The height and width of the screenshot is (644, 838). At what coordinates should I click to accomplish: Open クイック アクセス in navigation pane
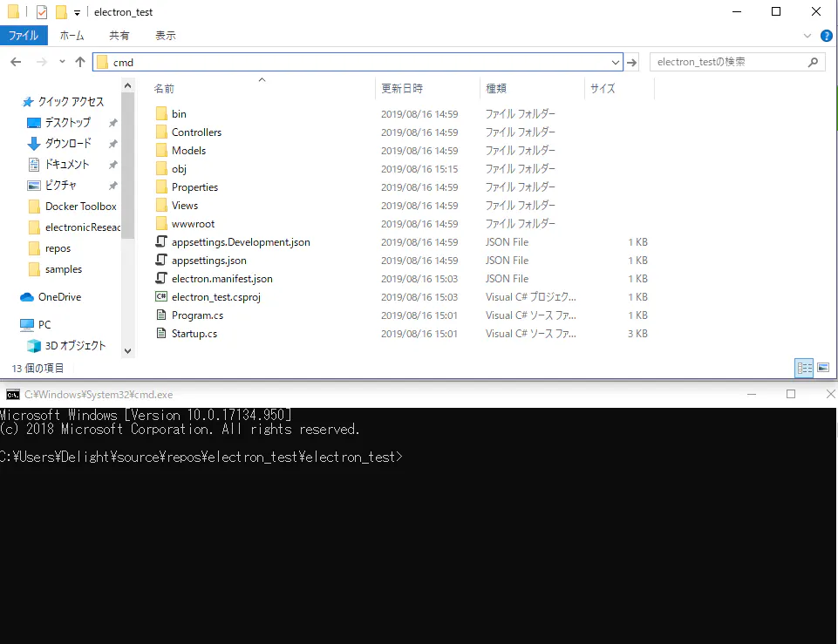(71, 101)
